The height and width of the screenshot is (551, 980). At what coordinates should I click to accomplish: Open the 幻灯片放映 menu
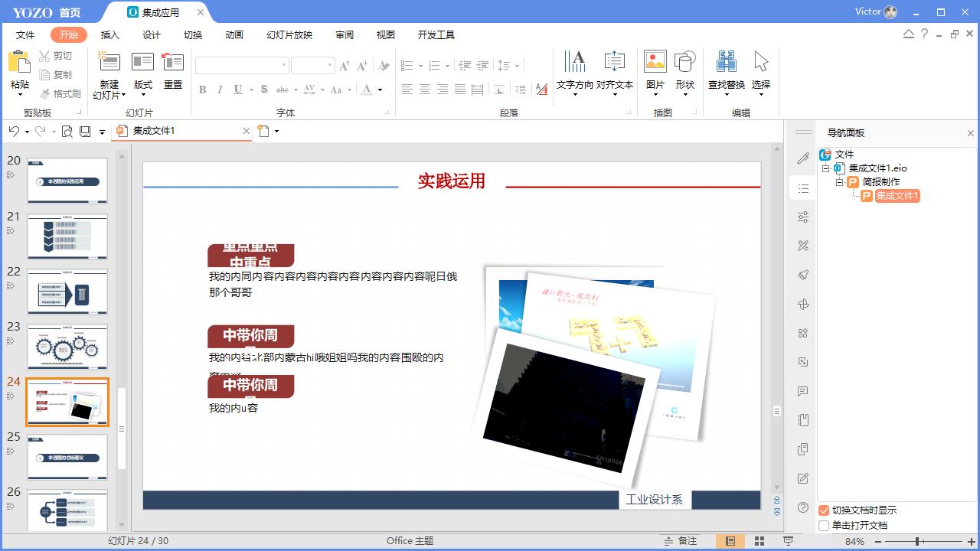(287, 34)
